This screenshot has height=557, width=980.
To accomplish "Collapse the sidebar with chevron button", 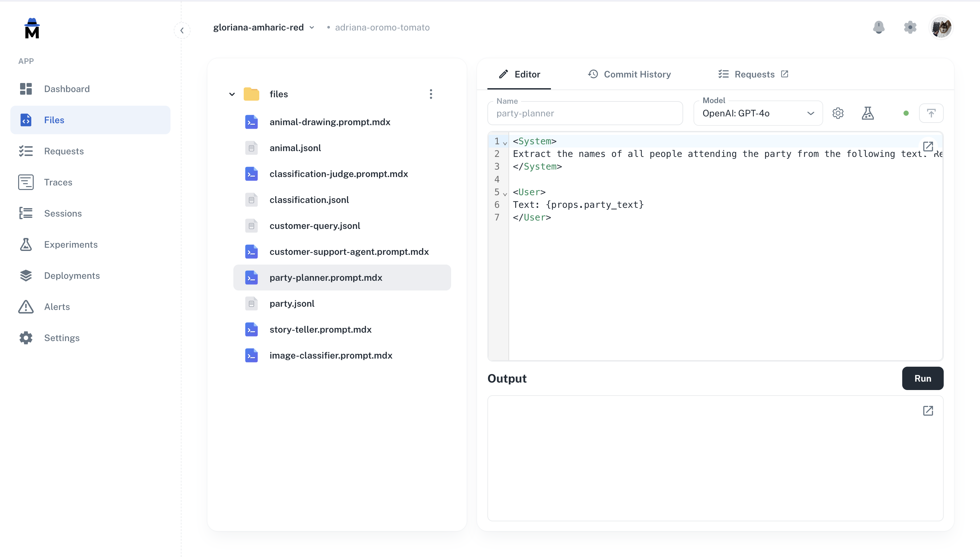I will tap(182, 30).
